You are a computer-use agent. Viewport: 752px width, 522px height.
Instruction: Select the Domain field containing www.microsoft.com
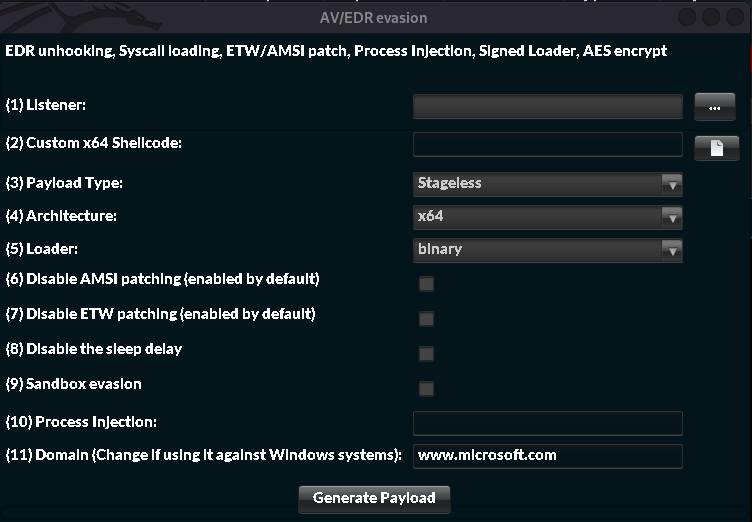click(547, 456)
